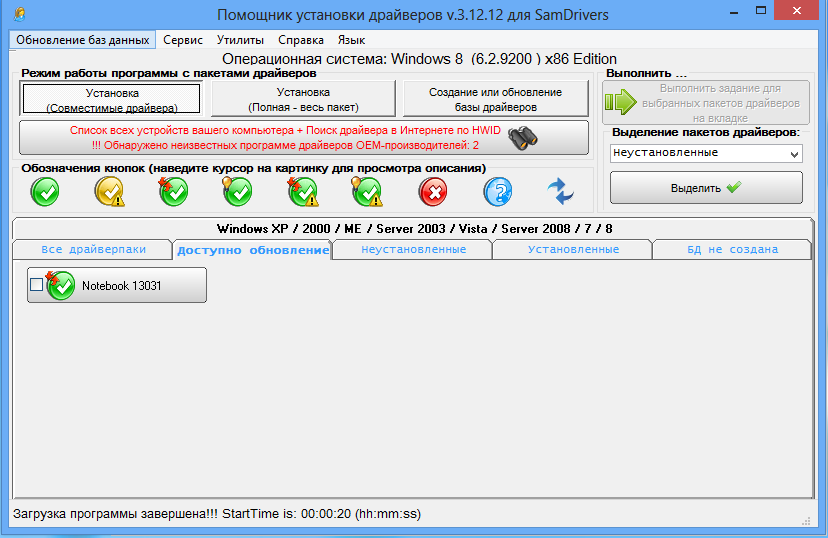Click the plain green checkmark legend icon
This screenshot has height=538, width=828.
[45, 191]
